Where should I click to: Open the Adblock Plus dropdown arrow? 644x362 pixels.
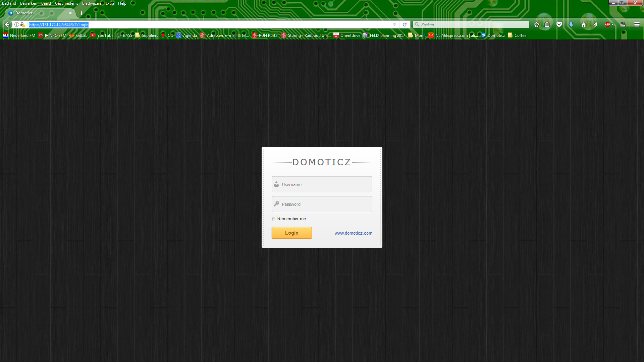(613, 24)
